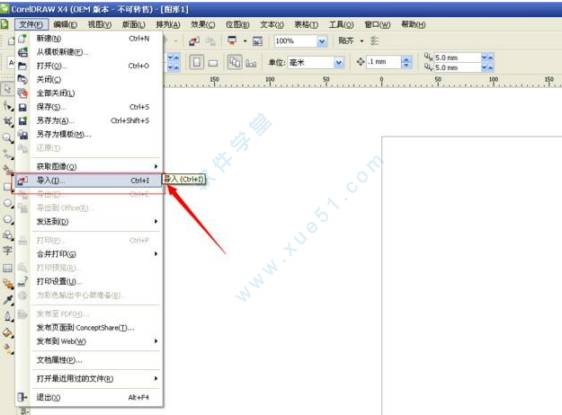Select the Text tool (字) in toolbox
The width and height of the screenshot is (562, 415).
click(7, 250)
